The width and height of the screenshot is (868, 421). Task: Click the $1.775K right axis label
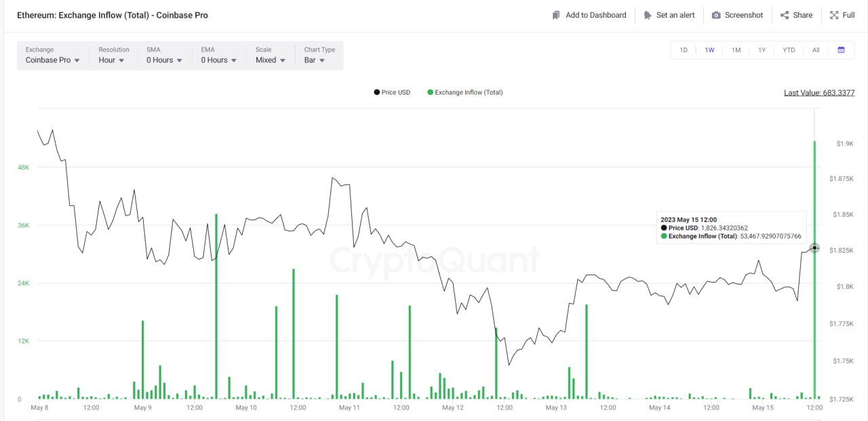(841, 324)
